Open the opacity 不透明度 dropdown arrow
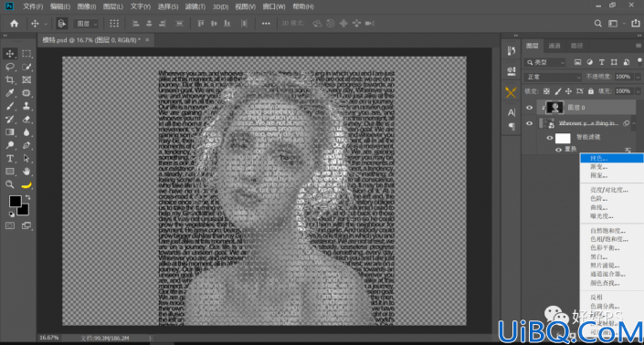The width and height of the screenshot is (644, 345). click(x=638, y=77)
